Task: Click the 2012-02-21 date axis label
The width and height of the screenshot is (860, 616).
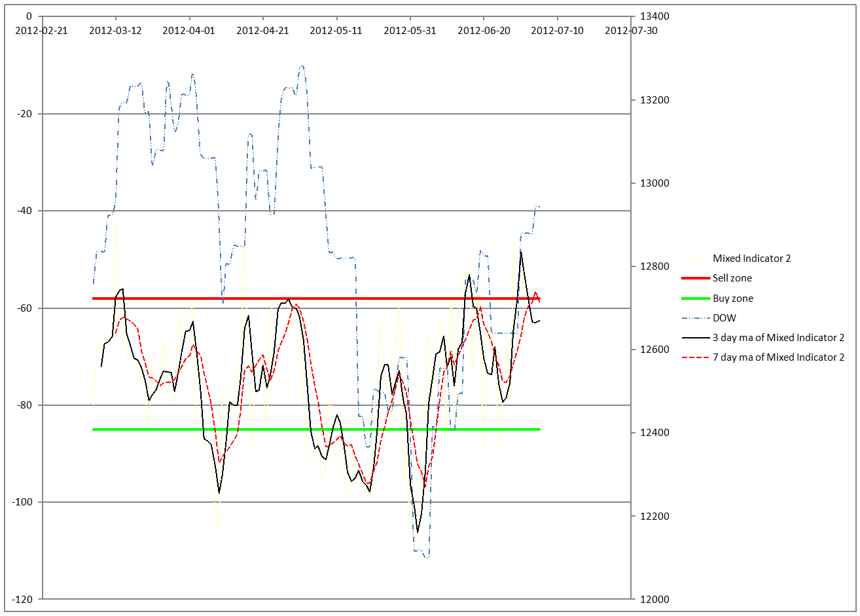Action: [43, 30]
